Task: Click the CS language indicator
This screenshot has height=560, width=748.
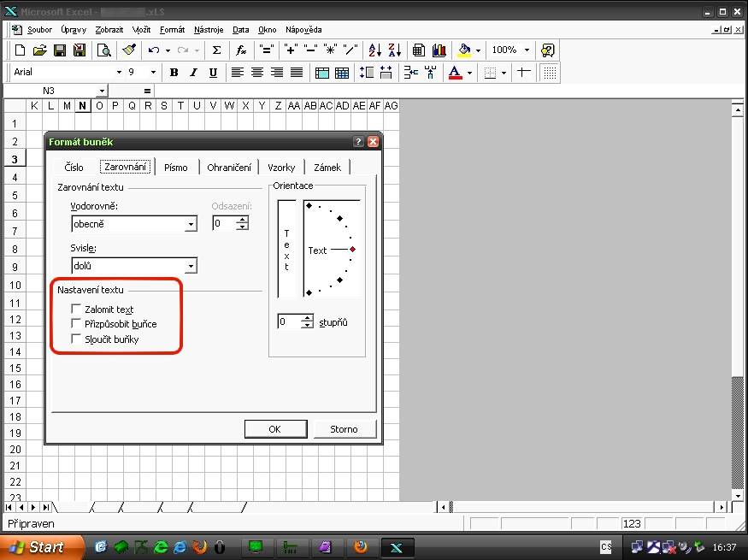Action: tap(606, 546)
